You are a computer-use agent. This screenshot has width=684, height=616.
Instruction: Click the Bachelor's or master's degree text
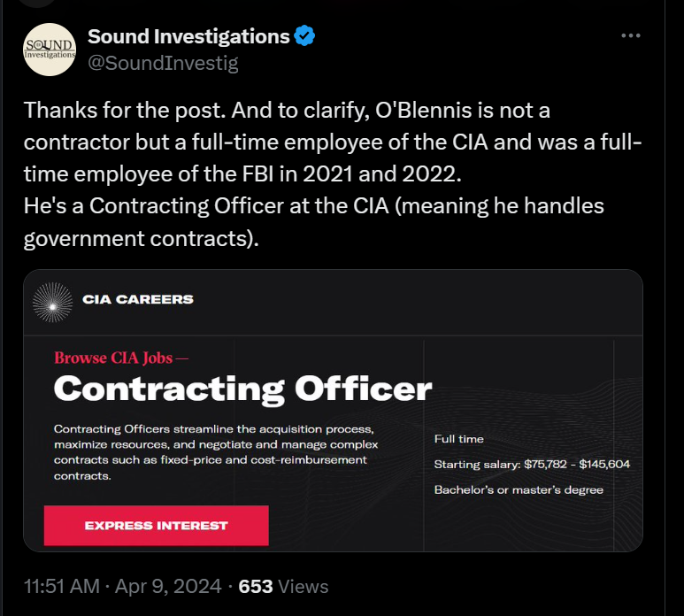519,489
